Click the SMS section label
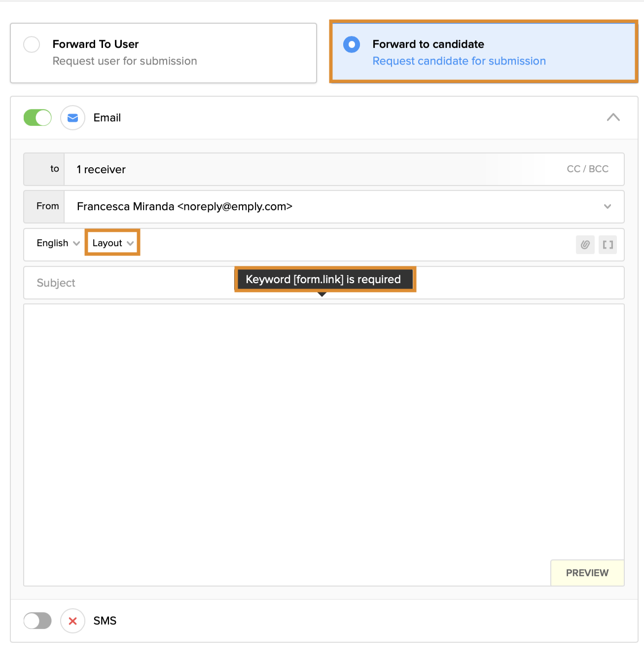 105,621
